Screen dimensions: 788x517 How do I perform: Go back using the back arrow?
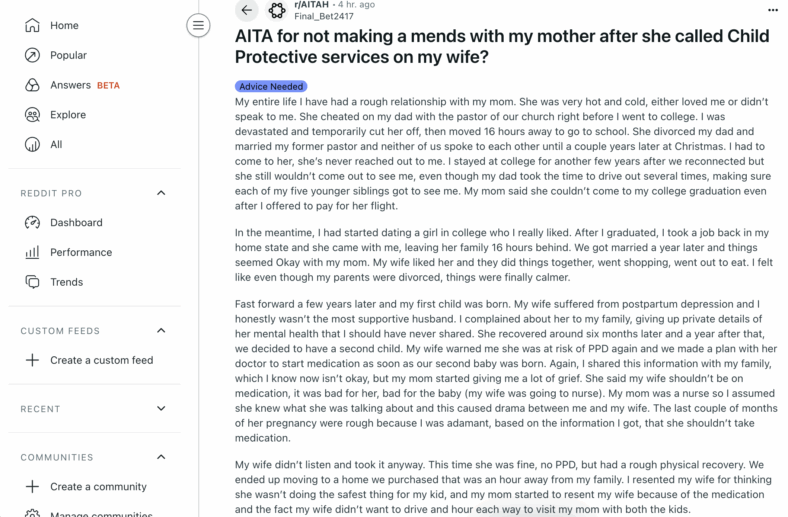(247, 10)
